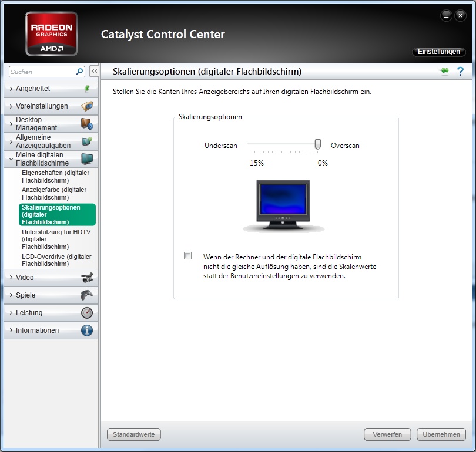The image size is (476, 452).
Task: Expand the Angeheftet section
Action: coord(11,89)
